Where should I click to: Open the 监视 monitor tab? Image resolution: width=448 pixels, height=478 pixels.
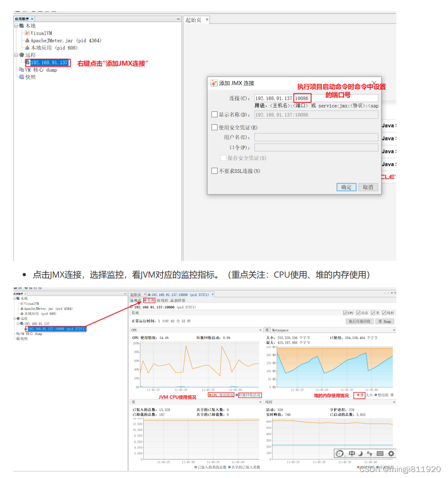click(x=149, y=301)
